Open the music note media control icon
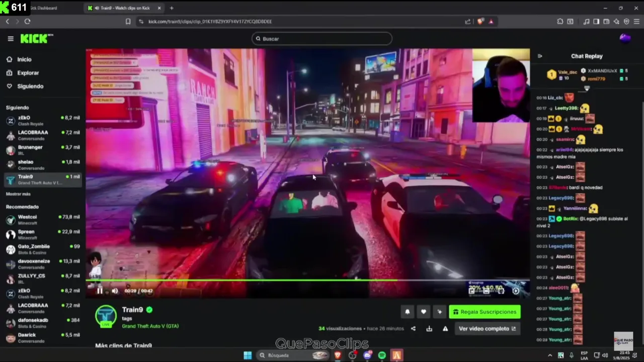 point(586,22)
